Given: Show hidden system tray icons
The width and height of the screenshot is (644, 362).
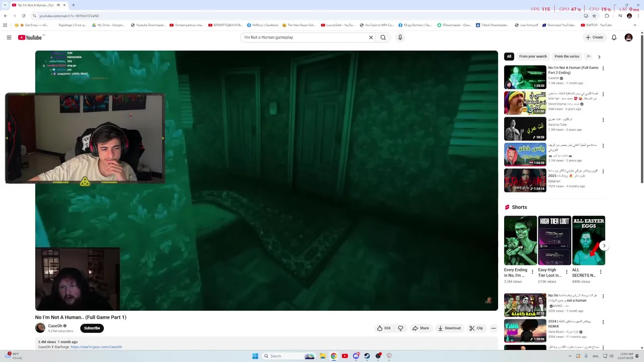Looking at the screenshot, I should pos(570,356).
